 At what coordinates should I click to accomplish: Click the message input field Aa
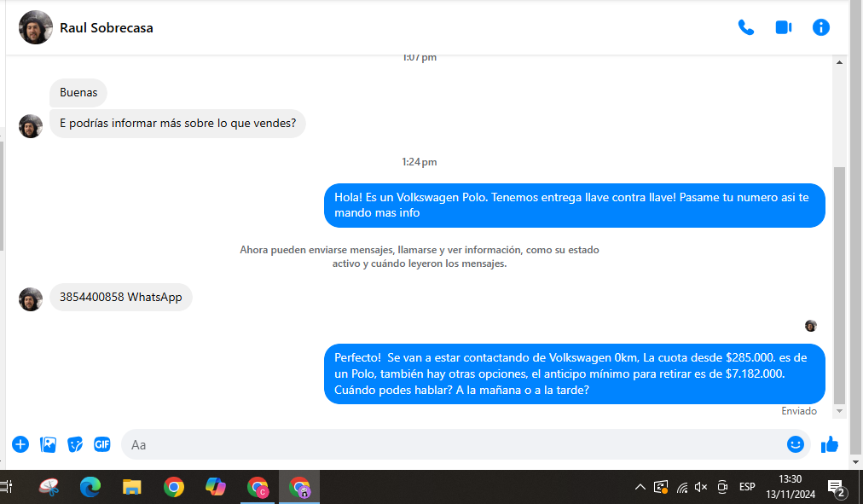pos(452,444)
